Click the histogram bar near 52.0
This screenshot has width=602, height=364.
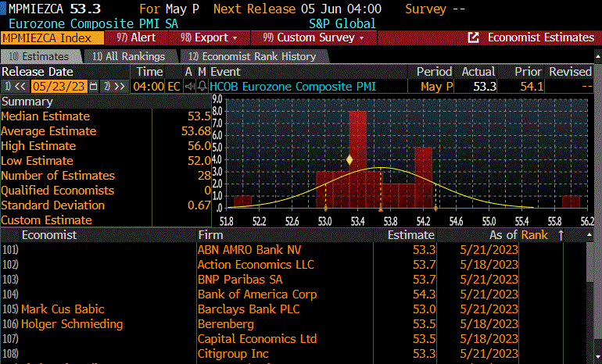[x=242, y=202]
